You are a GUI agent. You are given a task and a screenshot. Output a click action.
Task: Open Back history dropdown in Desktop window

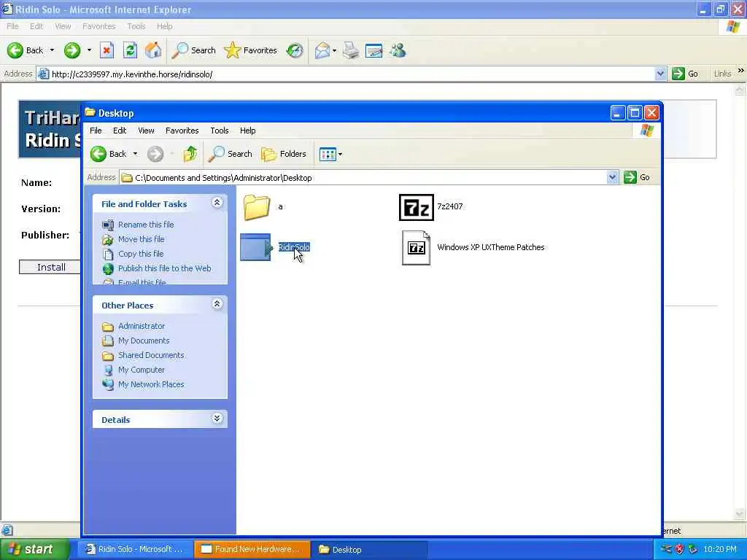click(x=135, y=154)
